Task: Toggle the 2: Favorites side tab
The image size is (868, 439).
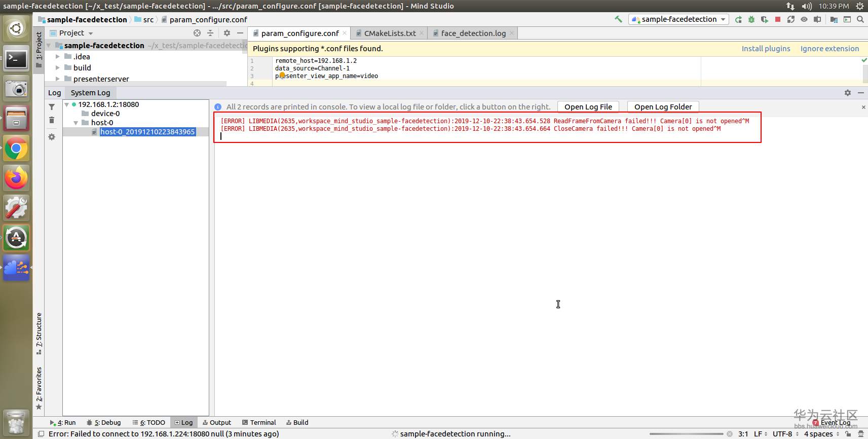Action: coord(39,388)
